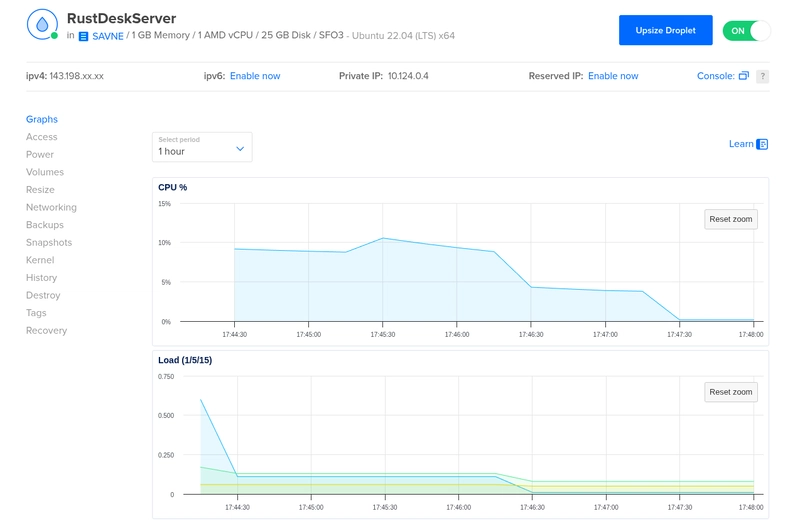Open the Select period dropdown
The width and height of the screenshot is (800, 521).
(x=201, y=147)
